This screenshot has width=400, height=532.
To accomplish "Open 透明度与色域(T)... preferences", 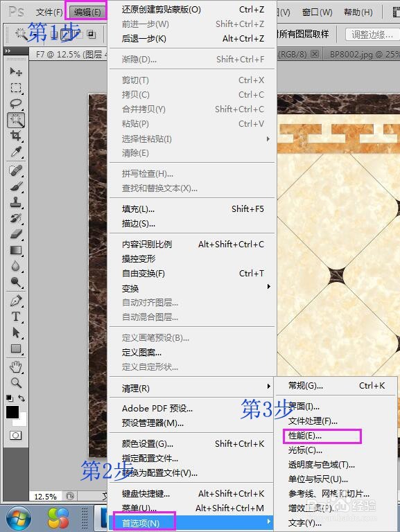I will pyautogui.click(x=336, y=465).
